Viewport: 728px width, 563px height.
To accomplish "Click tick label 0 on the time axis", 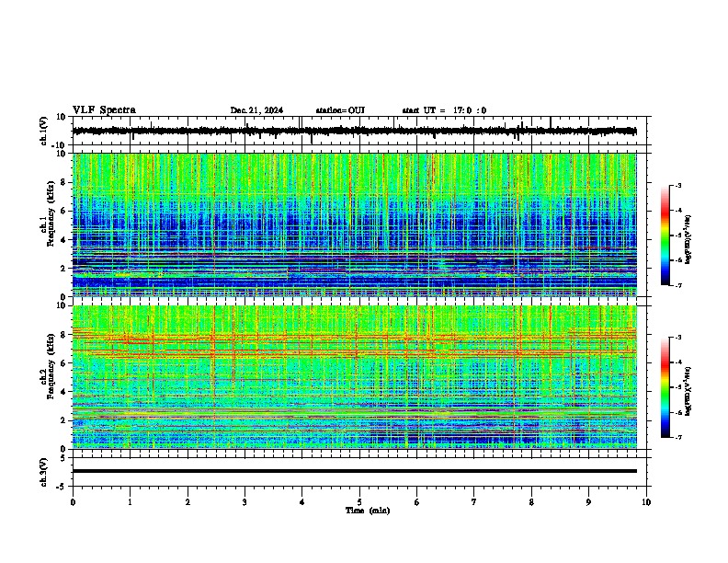I will (x=73, y=502).
